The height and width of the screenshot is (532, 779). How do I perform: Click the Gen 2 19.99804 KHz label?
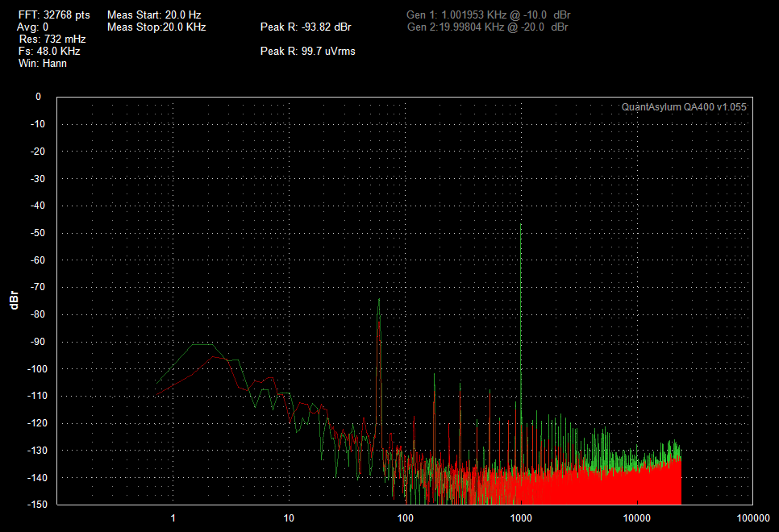[x=487, y=27]
